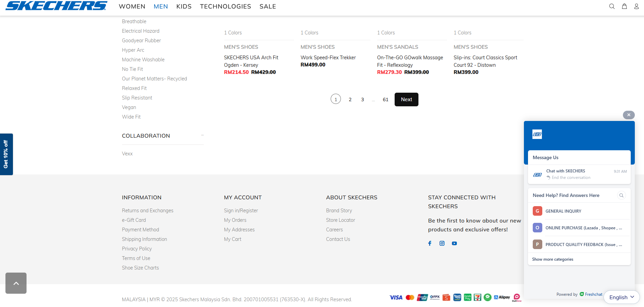
Task: Click the Skechers logo
Action: click(56, 6)
